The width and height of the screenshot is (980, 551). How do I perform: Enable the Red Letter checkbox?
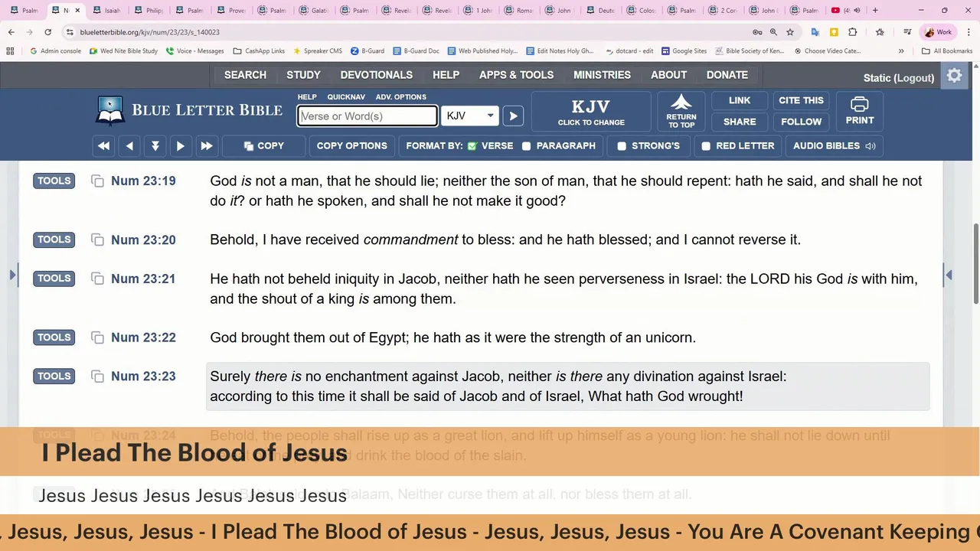click(706, 146)
